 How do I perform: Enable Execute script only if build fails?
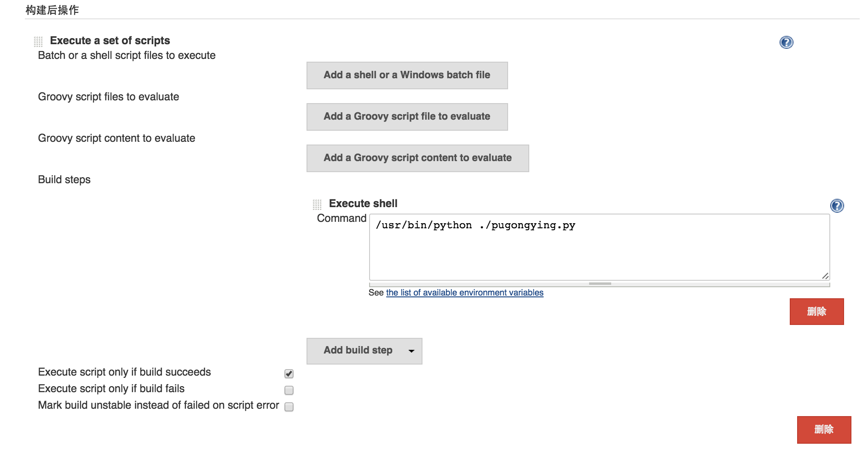pos(289,390)
